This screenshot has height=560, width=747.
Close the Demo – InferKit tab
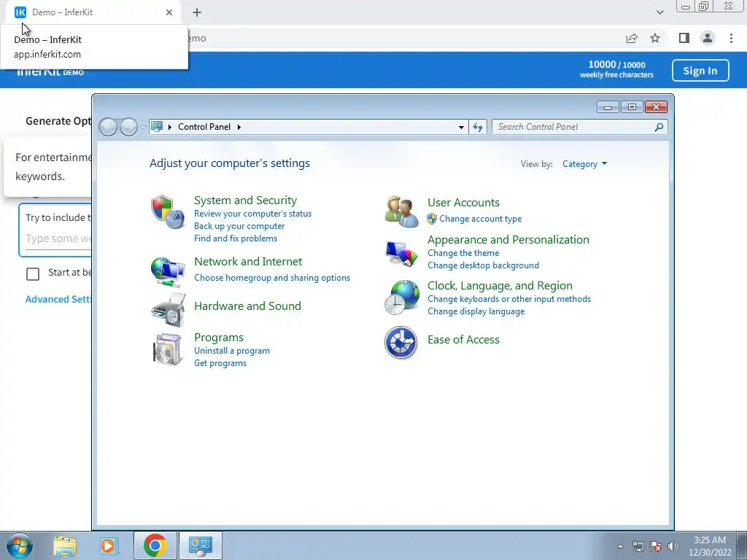tap(169, 12)
